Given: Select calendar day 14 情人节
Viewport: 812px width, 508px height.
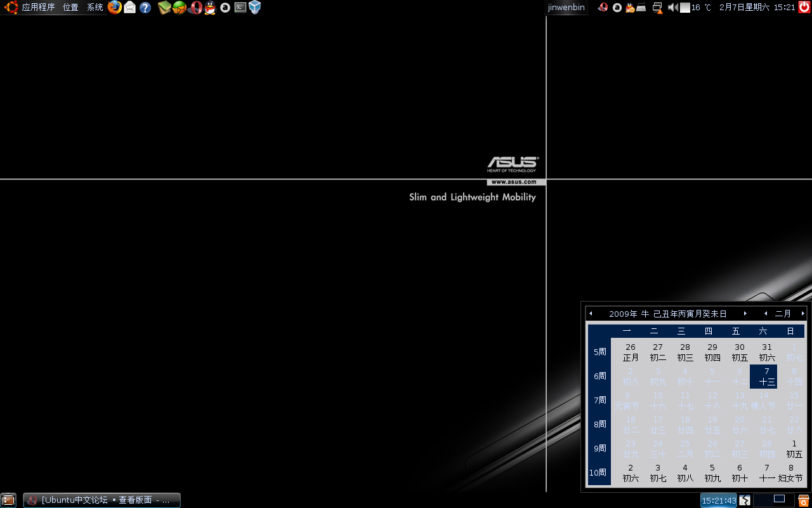Looking at the screenshot, I should pos(763,401).
